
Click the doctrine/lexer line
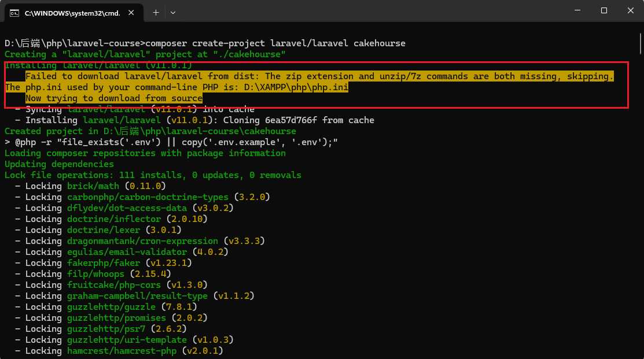point(98,230)
